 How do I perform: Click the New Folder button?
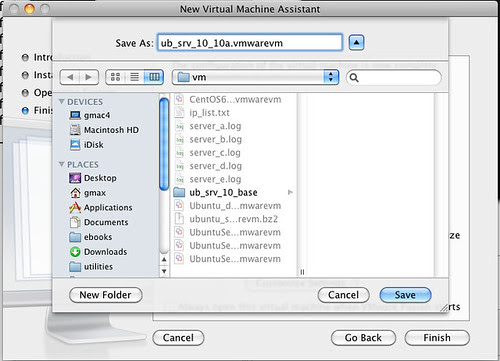pyautogui.click(x=105, y=295)
